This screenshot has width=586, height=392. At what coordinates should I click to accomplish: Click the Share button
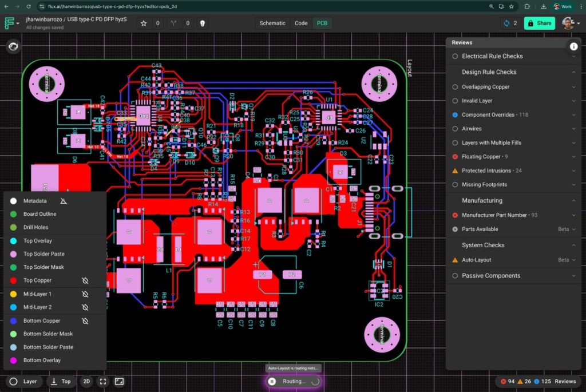tap(539, 23)
